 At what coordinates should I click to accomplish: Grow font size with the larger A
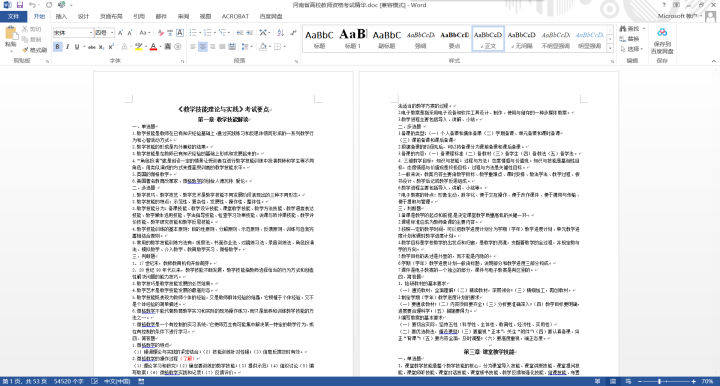click(x=120, y=33)
